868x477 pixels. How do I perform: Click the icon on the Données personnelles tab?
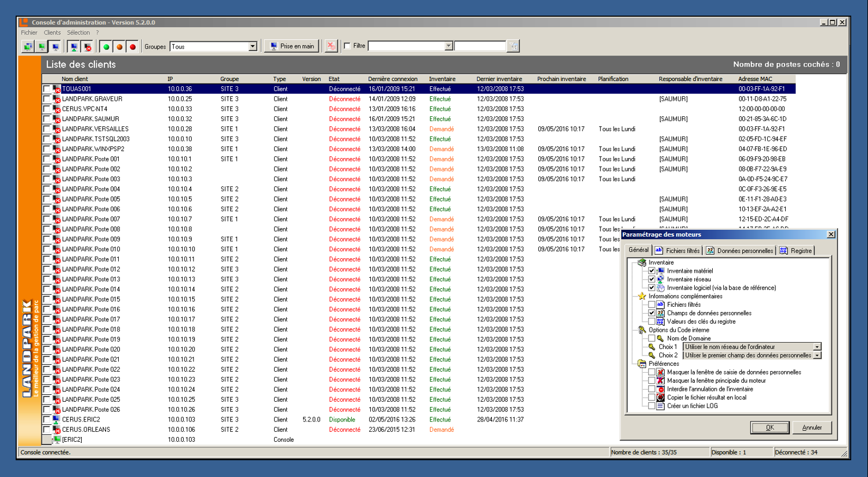pos(710,251)
